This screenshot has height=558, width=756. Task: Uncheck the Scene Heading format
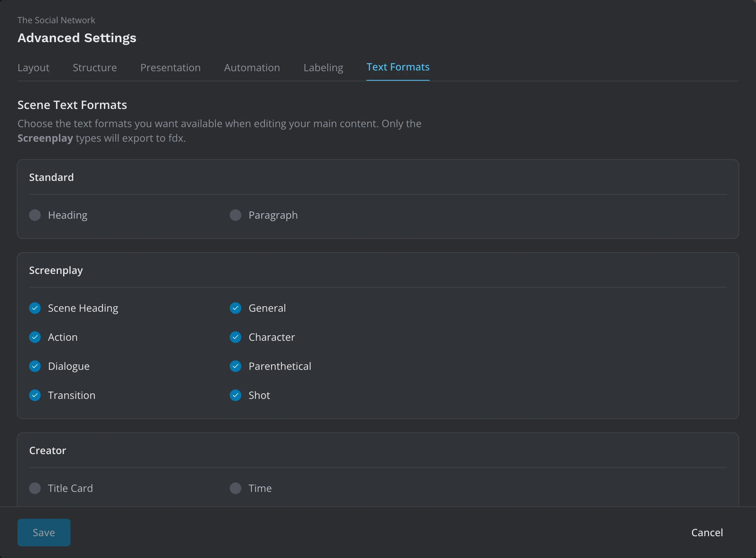[35, 308]
